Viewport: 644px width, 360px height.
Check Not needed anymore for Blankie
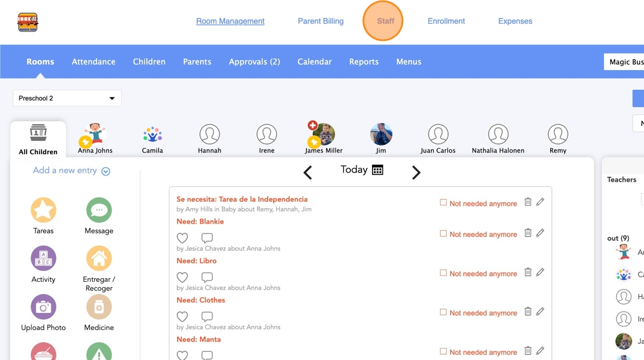click(443, 233)
